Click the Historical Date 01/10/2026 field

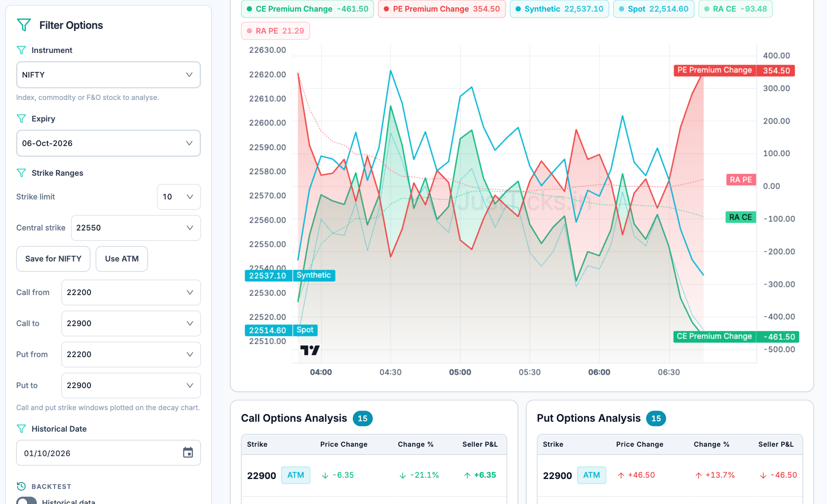pyautogui.click(x=109, y=453)
